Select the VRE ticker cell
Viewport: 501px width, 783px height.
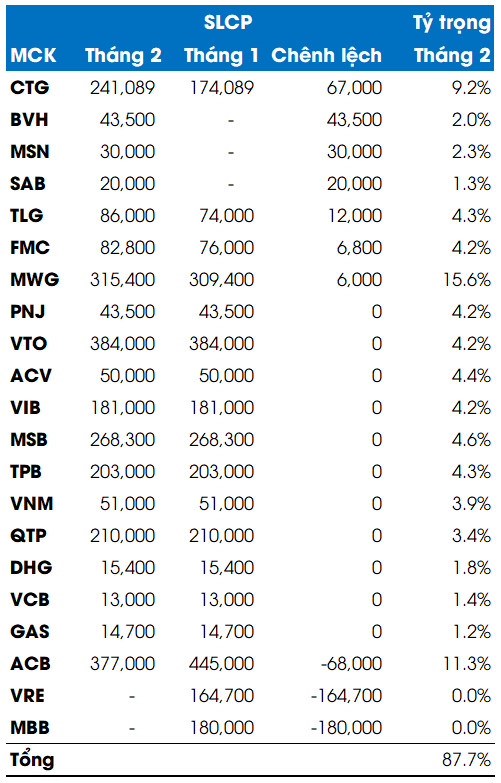27,696
